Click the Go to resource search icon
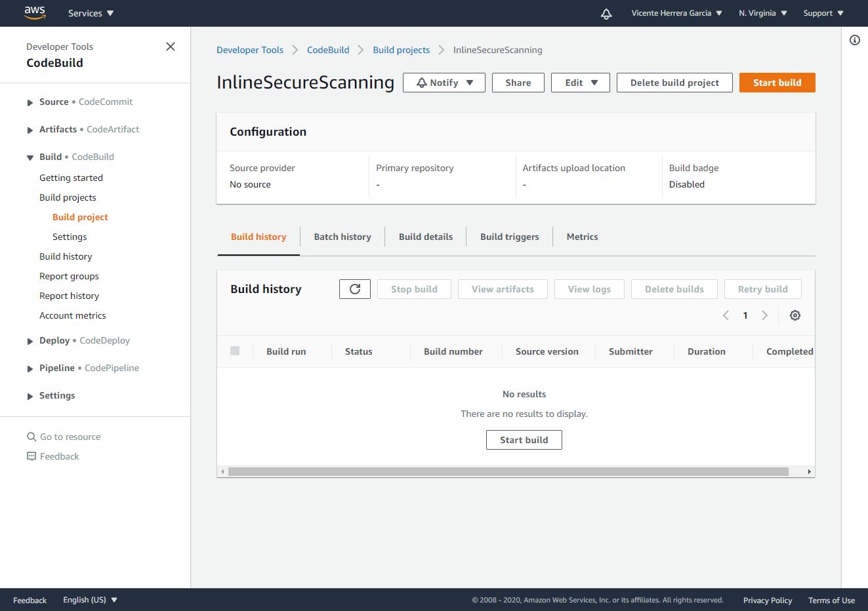 click(31, 437)
